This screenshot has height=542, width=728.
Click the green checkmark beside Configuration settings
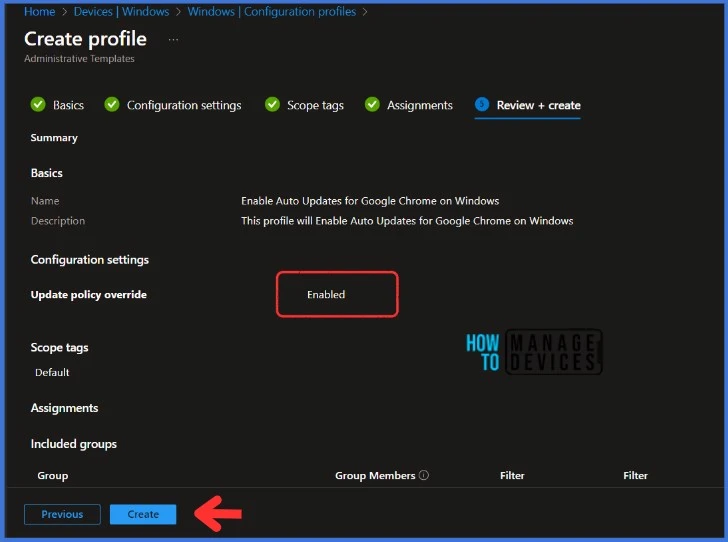[112, 104]
